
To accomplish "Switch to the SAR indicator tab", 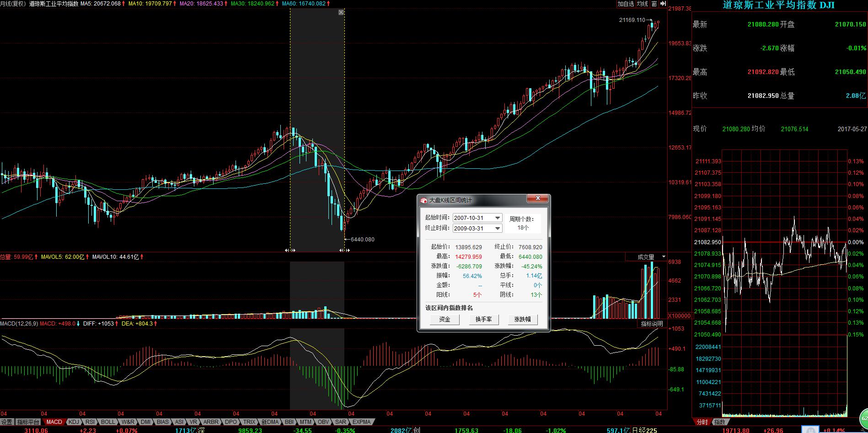I will click(341, 422).
